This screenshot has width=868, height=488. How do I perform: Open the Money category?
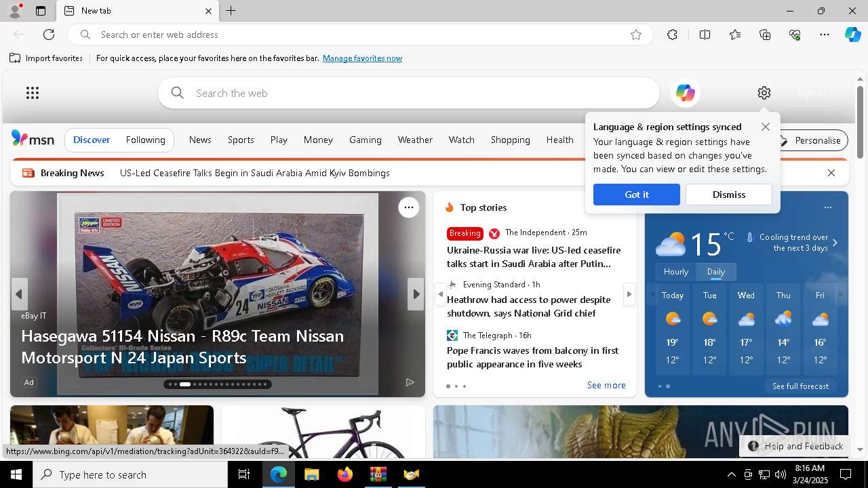pyautogui.click(x=318, y=140)
